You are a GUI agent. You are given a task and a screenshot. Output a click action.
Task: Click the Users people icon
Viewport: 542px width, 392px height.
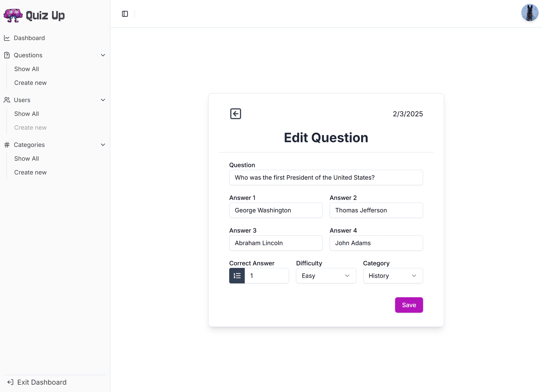tap(7, 100)
